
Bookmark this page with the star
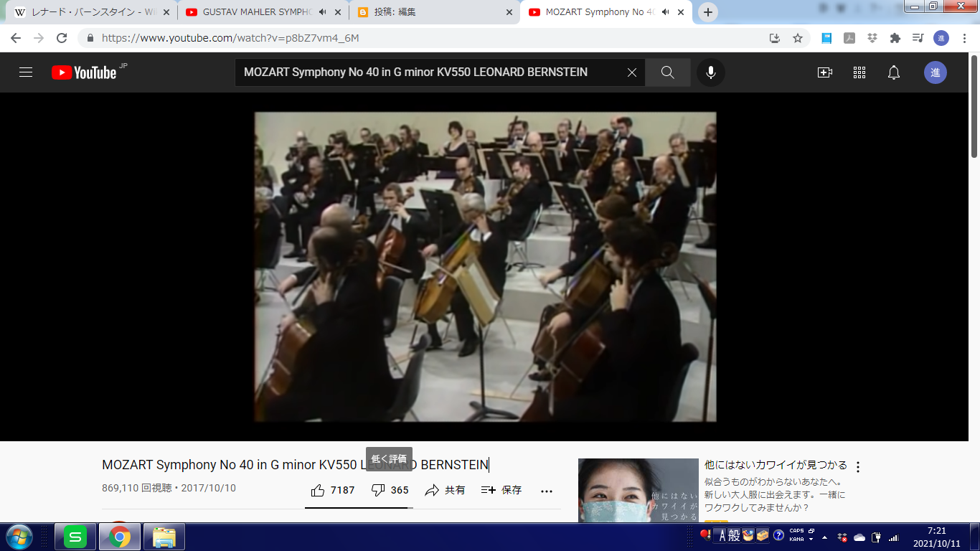click(798, 38)
